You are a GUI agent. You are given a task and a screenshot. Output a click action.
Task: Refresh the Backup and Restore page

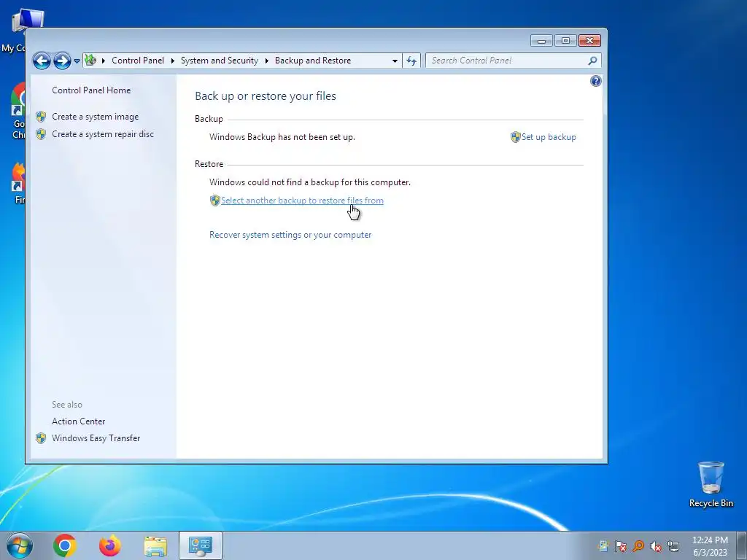(411, 61)
